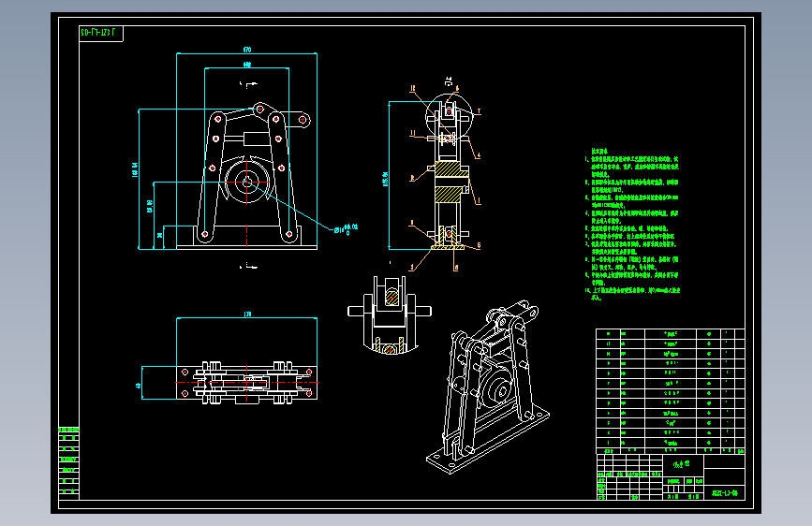Select the overall width dimension above the front view
The height and width of the screenshot is (526, 812).
point(247,51)
